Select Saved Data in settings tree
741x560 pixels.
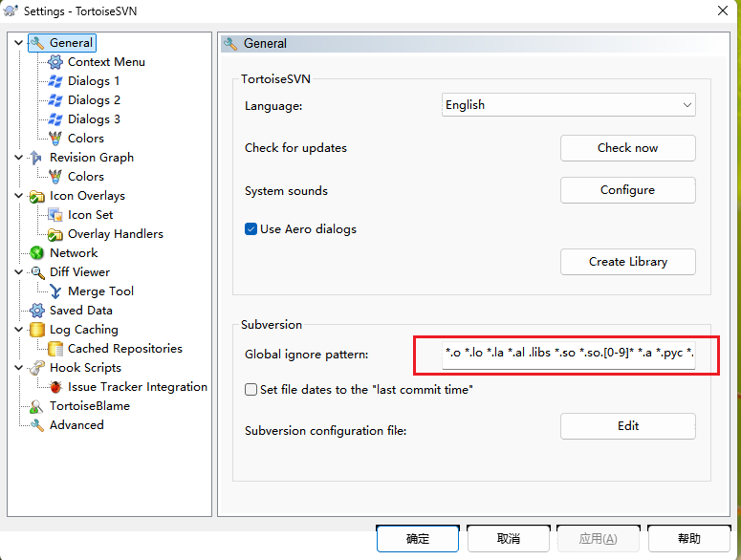pos(81,311)
